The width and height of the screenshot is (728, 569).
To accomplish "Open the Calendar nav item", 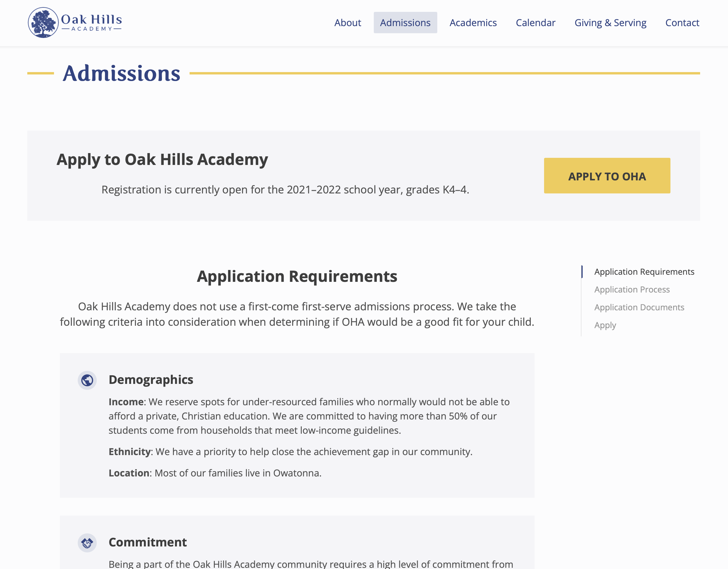I will point(536,23).
